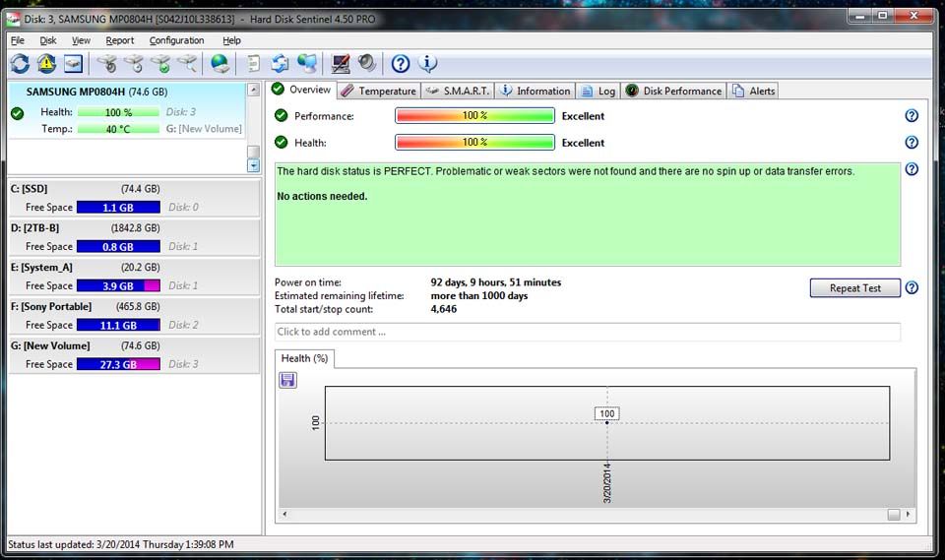
Task: Click the blue circled question mark toolbar icon
Action: [x=401, y=64]
